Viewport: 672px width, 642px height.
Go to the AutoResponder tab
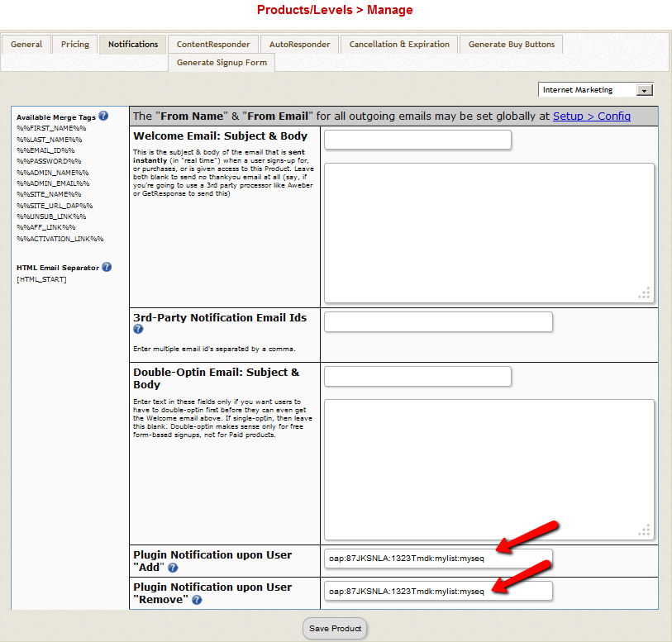coord(299,45)
